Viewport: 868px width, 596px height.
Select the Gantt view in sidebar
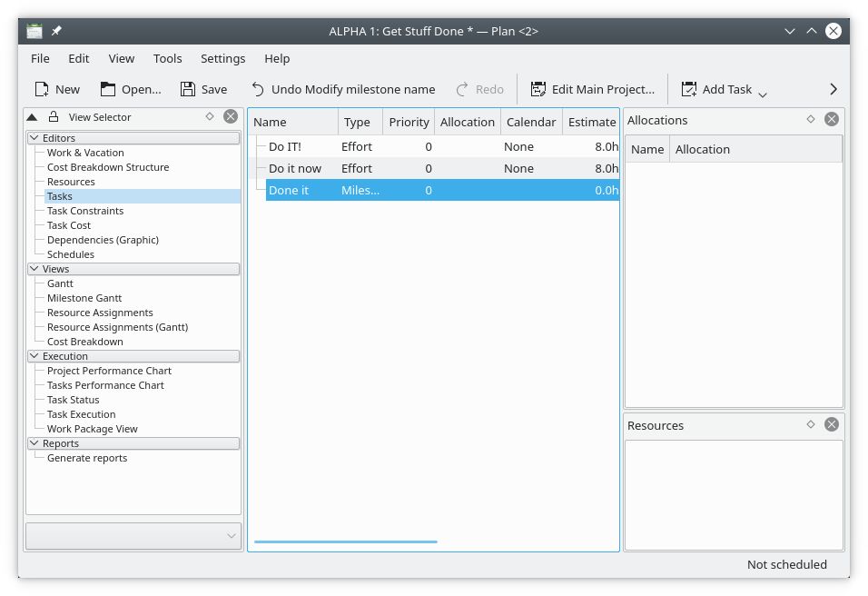click(x=60, y=283)
